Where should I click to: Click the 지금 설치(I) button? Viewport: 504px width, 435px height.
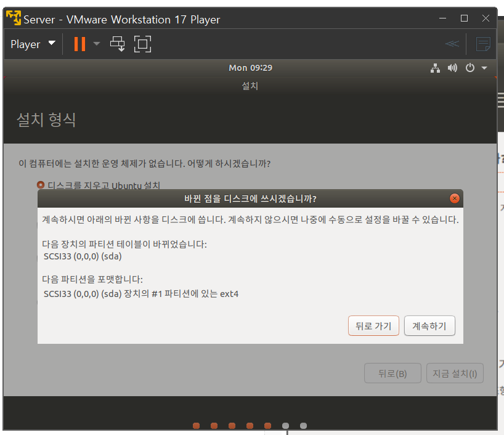(455, 373)
